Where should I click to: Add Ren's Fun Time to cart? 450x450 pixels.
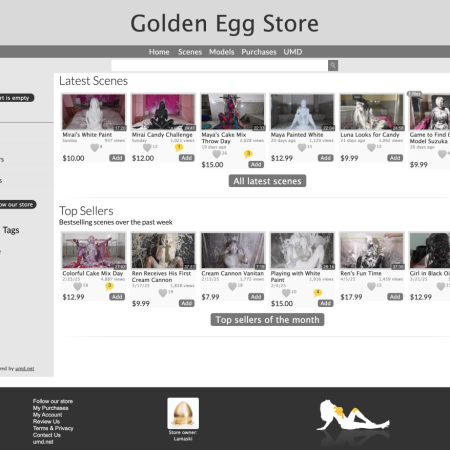(x=395, y=297)
